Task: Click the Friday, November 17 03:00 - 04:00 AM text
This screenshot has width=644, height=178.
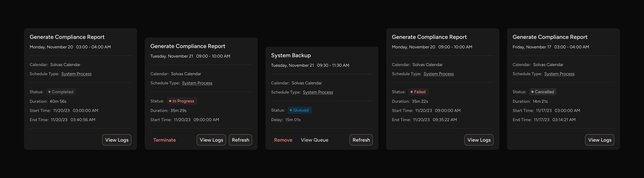Action: (551, 47)
